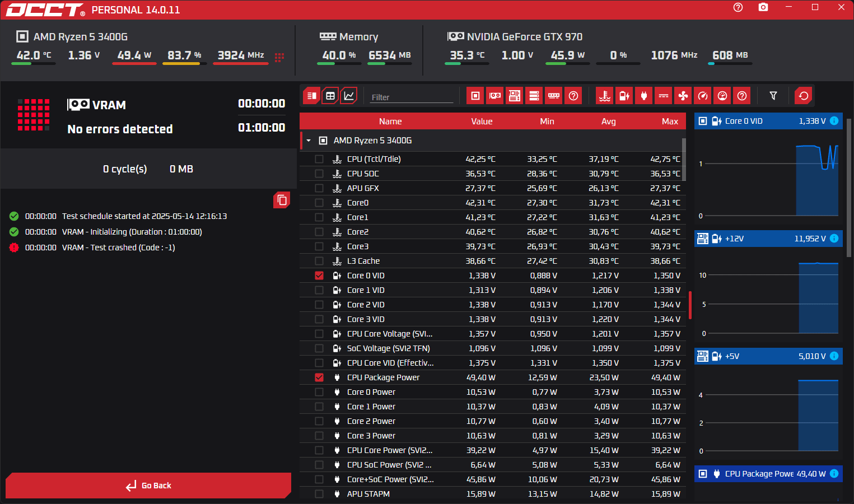Sort table by Value column
The image size is (854, 504).
pos(482,122)
